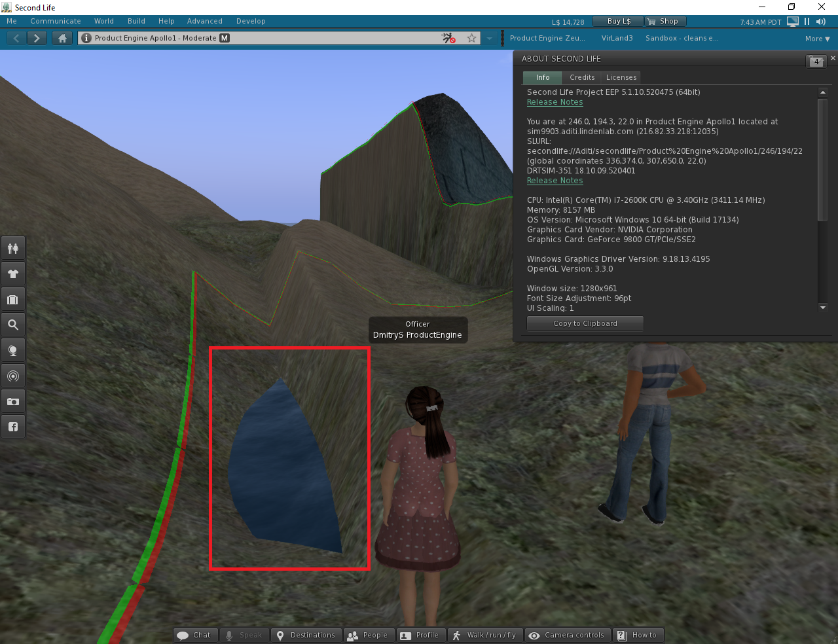Open the More favorites dropdown
The height and width of the screenshot is (644, 838).
point(816,39)
